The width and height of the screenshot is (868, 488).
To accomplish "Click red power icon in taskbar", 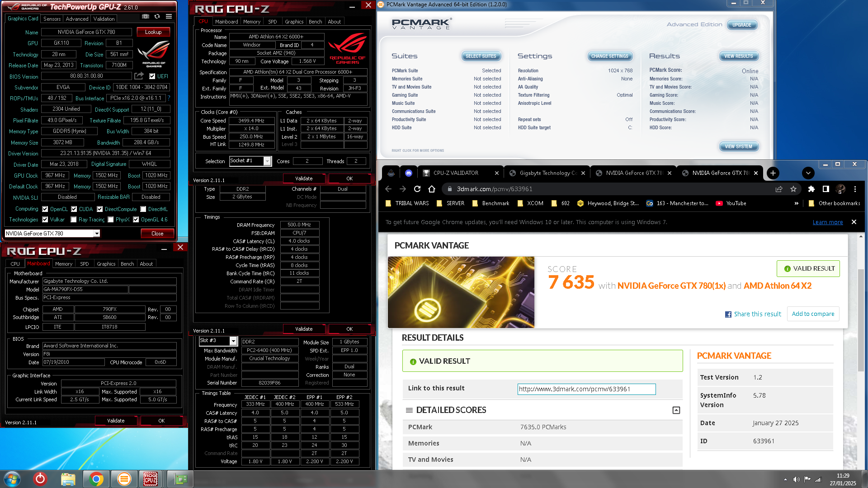I will pyautogui.click(x=40, y=479).
